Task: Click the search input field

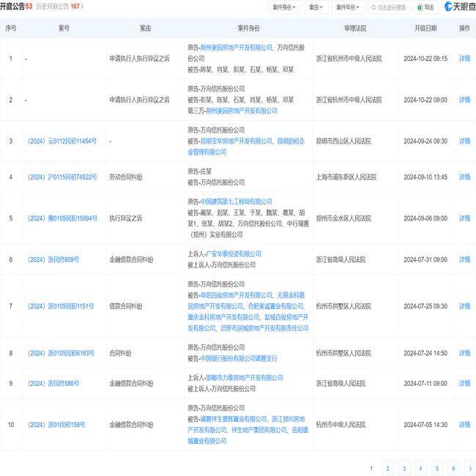Action: point(389,7)
